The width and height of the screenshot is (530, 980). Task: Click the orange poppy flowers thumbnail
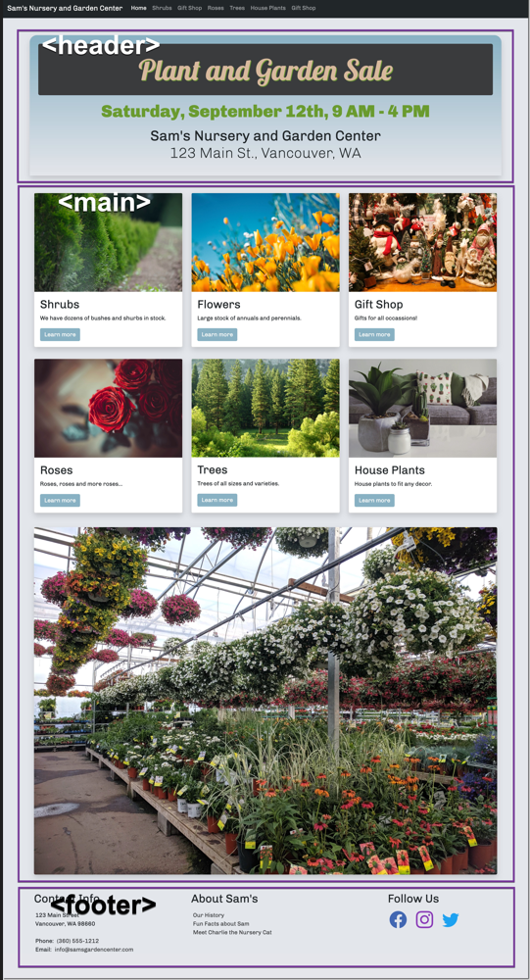coord(265,242)
